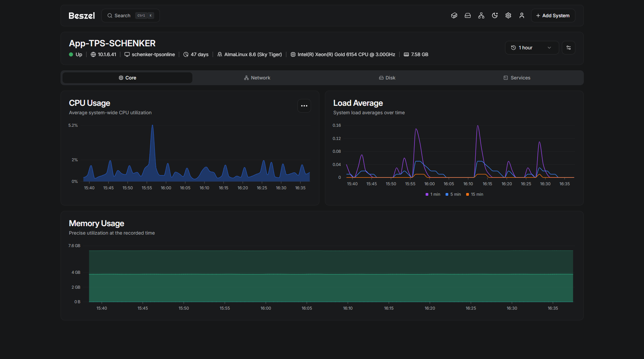Click the AlmaLinux 8.6 (Sky Tiger) label
The image size is (644, 359).
point(253,54)
